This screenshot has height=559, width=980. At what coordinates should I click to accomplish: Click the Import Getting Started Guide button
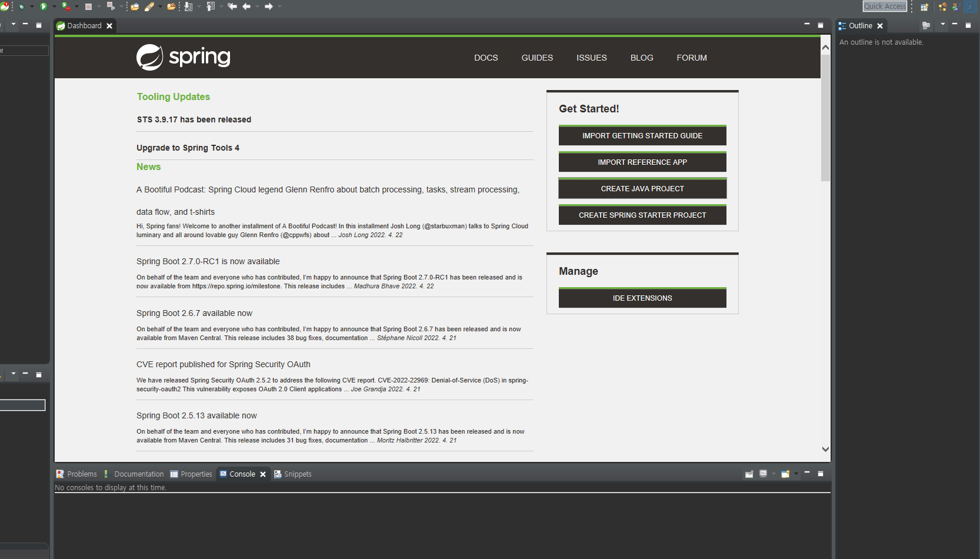[x=642, y=136]
